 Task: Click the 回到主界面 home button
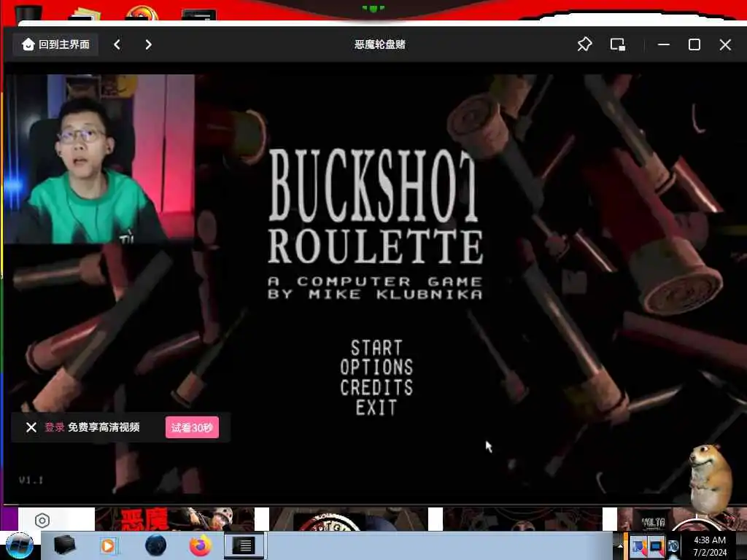(55, 44)
